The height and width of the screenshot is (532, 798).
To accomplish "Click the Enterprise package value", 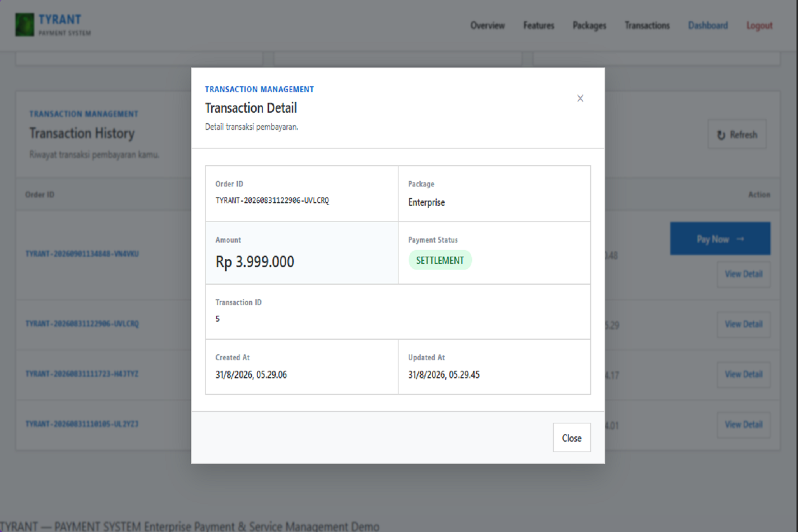I will coord(427,202).
